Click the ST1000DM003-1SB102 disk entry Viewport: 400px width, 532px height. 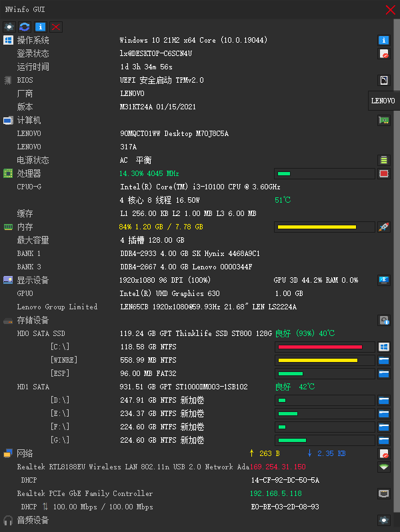(x=183, y=387)
